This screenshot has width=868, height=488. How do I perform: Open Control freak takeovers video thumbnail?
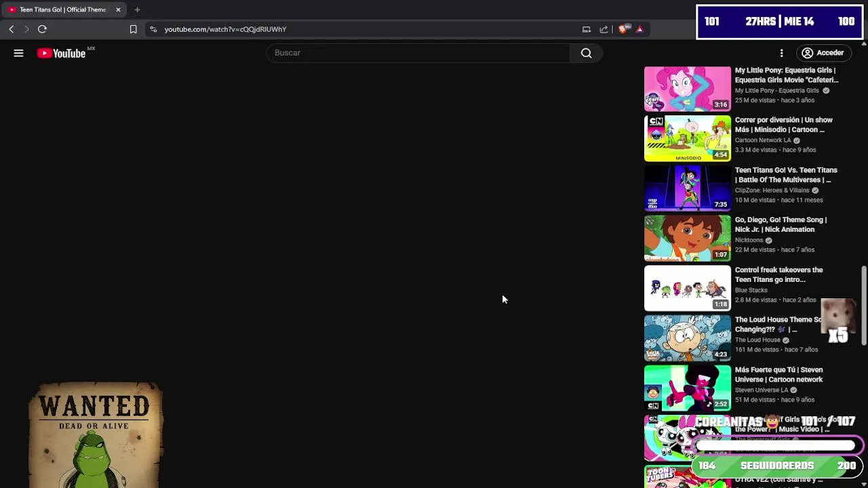click(688, 288)
